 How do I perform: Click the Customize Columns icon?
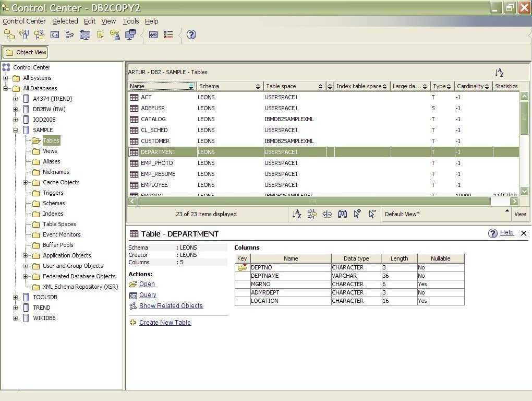pos(327,214)
